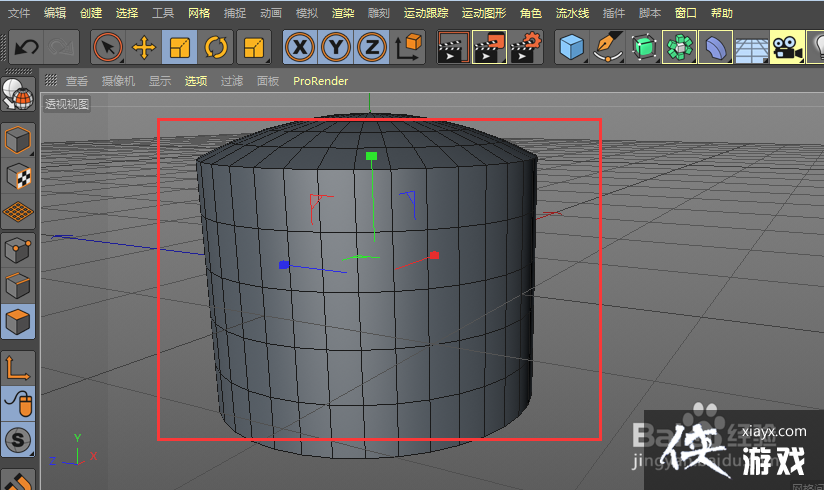The width and height of the screenshot is (824, 490).
Task: Click the layout globe icon in sidebar
Action: coord(18,94)
